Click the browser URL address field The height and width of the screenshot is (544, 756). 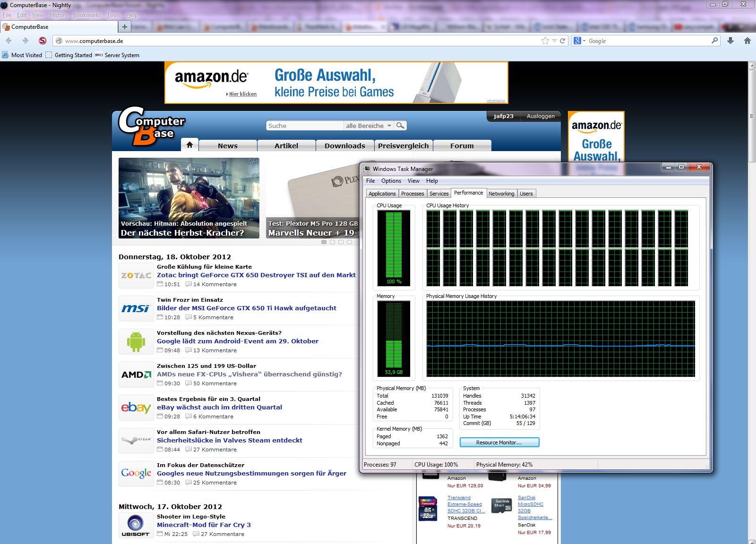click(x=302, y=41)
